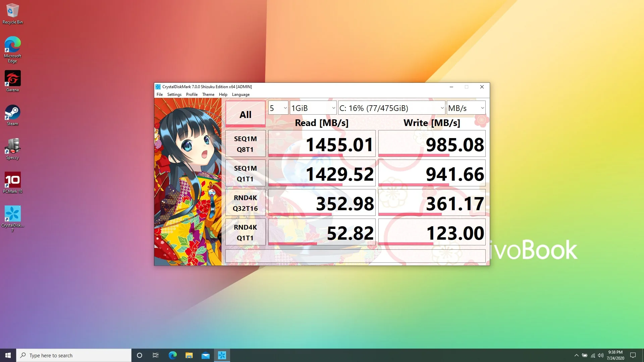Switch to CrystalDiskMark taskbar icon

click(222, 355)
